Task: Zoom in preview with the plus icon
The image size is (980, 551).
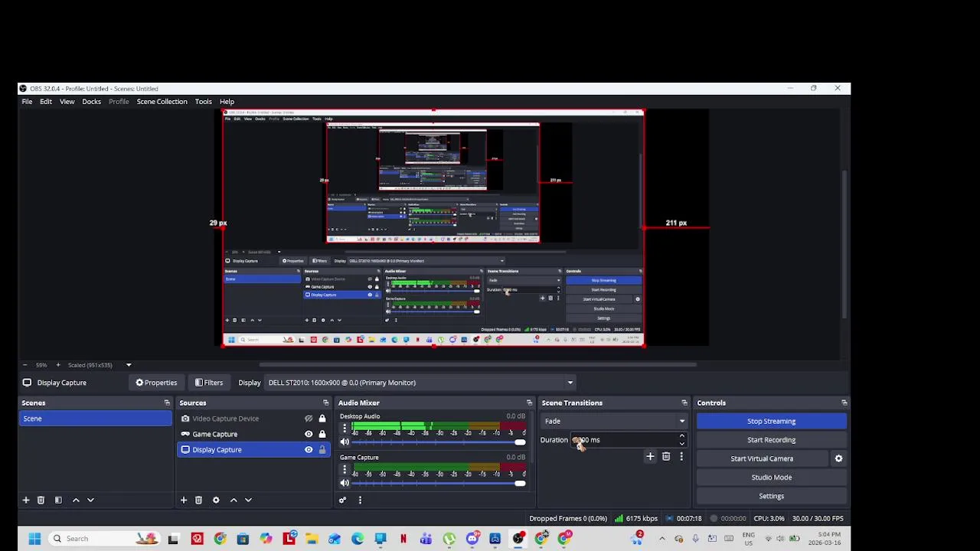Action: (57, 365)
